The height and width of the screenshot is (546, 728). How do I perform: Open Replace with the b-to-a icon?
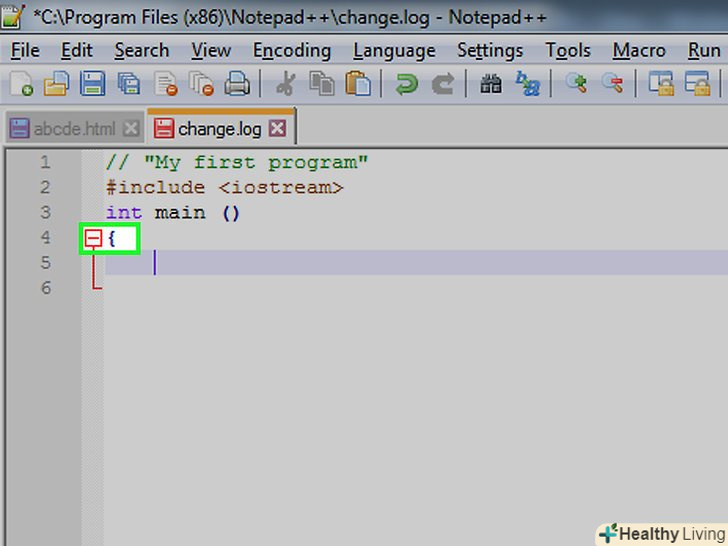coord(527,84)
